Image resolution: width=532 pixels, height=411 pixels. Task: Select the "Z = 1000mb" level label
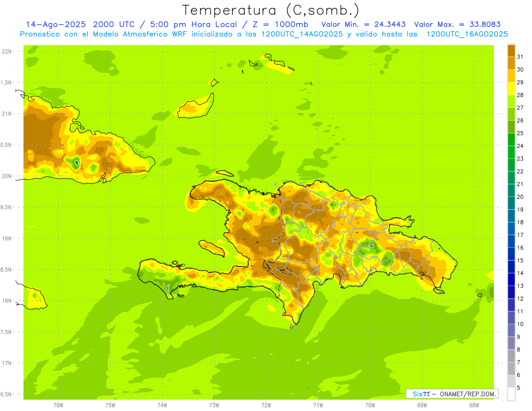(x=280, y=24)
